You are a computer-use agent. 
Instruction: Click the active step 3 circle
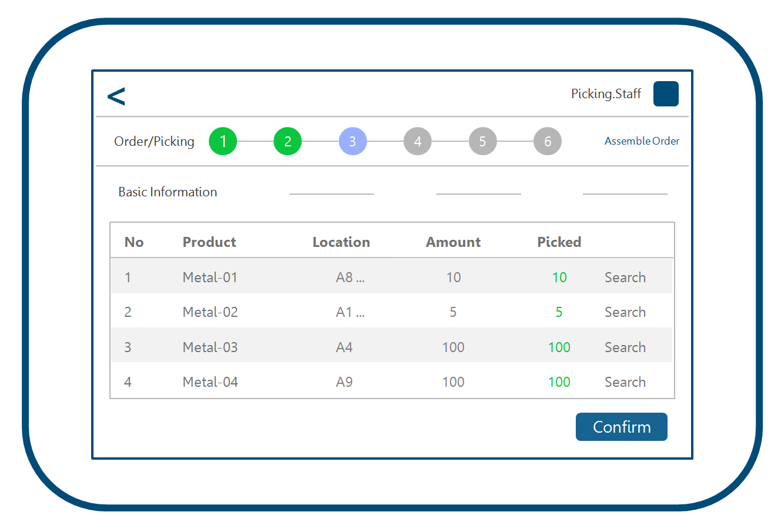tap(352, 141)
